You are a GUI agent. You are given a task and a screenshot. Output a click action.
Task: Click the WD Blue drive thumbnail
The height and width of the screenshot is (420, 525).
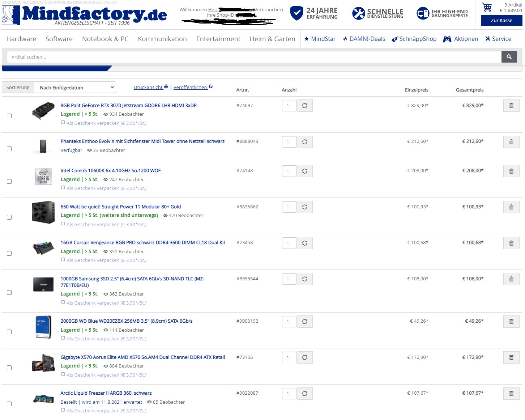click(x=43, y=327)
